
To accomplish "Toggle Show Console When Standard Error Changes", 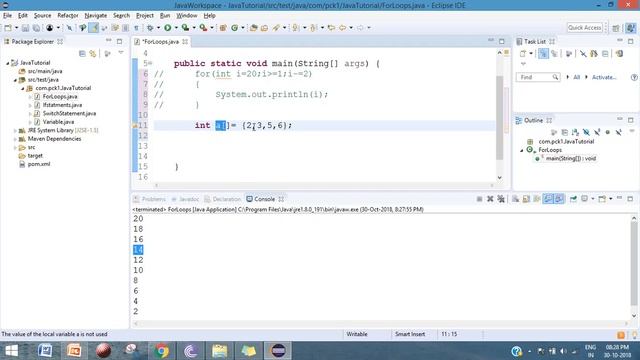I will click(x=560, y=199).
